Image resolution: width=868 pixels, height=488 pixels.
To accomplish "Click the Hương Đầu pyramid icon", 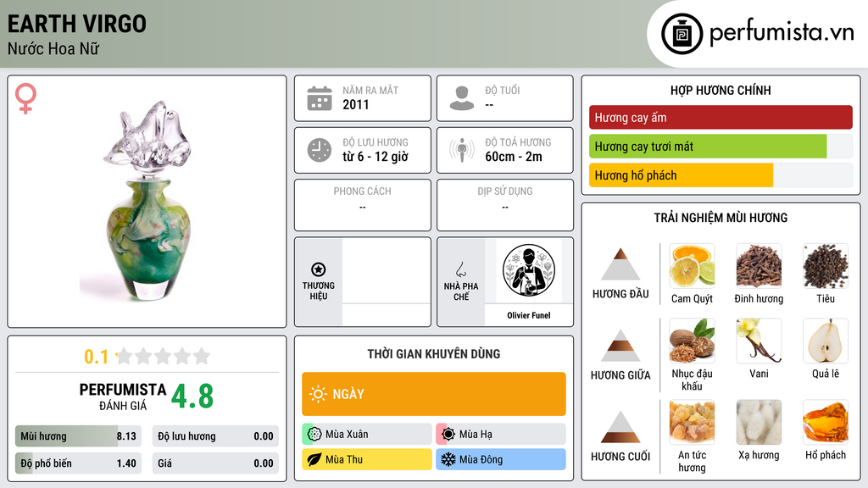I will pyautogui.click(x=620, y=264).
